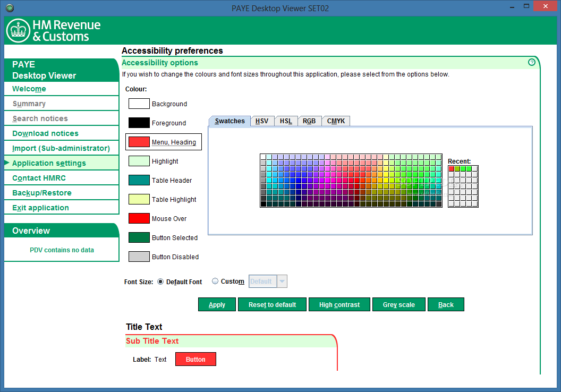561x392 pixels.
Task: Click the Sub Title Text preview heading
Action: tap(152, 341)
